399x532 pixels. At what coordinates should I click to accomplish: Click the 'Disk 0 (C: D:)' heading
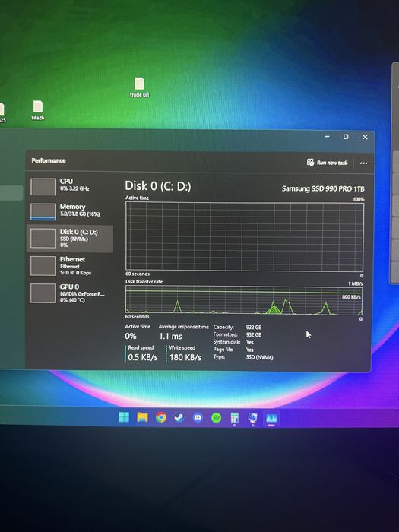coord(158,186)
